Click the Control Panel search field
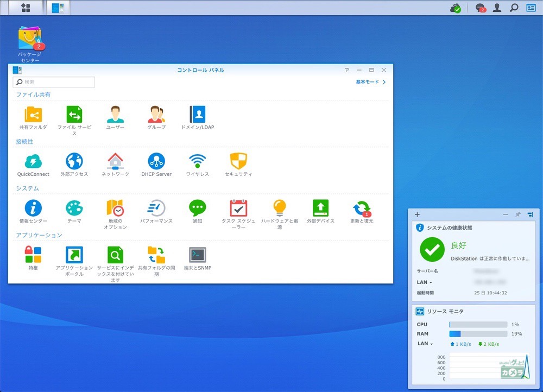543x392 pixels. point(54,82)
